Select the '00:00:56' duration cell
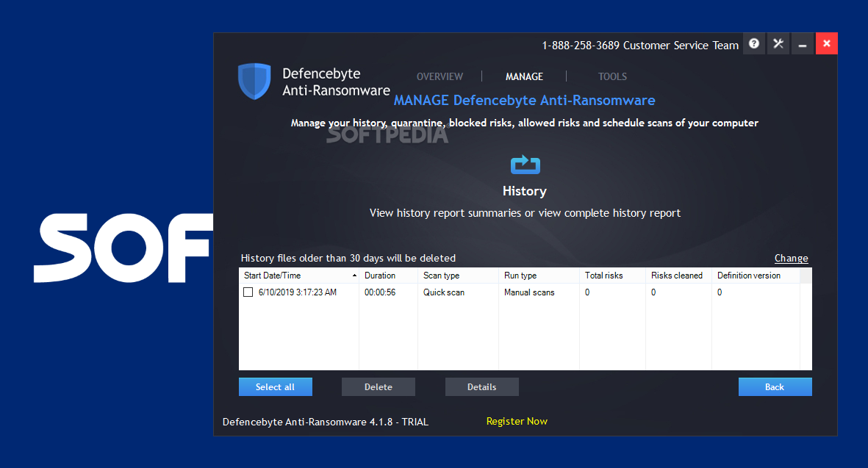Image resolution: width=868 pixels, height=468 pixels. tap(380, 292)
